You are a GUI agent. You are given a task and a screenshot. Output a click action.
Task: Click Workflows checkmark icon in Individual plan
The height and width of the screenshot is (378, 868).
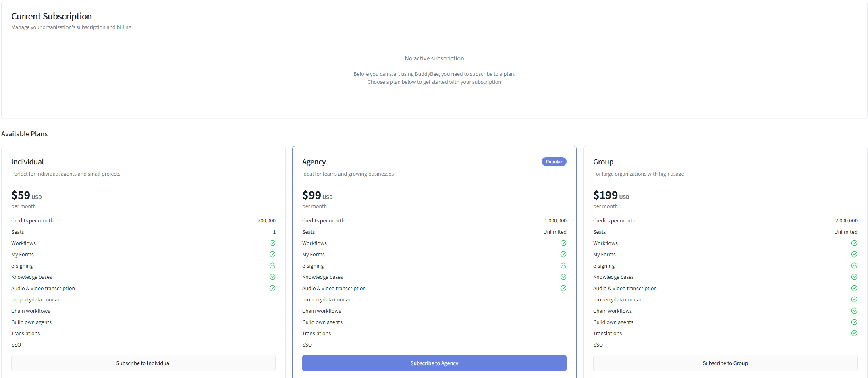[x=272, y=243]
